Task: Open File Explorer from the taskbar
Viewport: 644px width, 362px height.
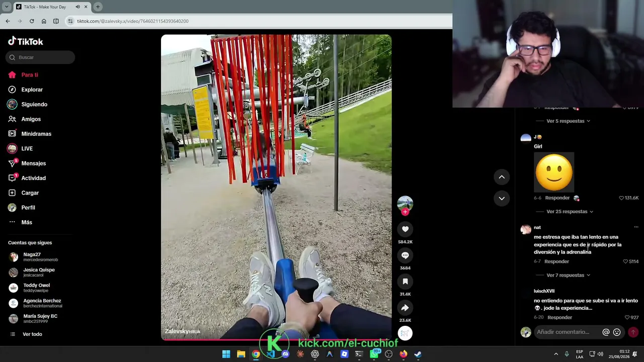Action: point(241,354)
